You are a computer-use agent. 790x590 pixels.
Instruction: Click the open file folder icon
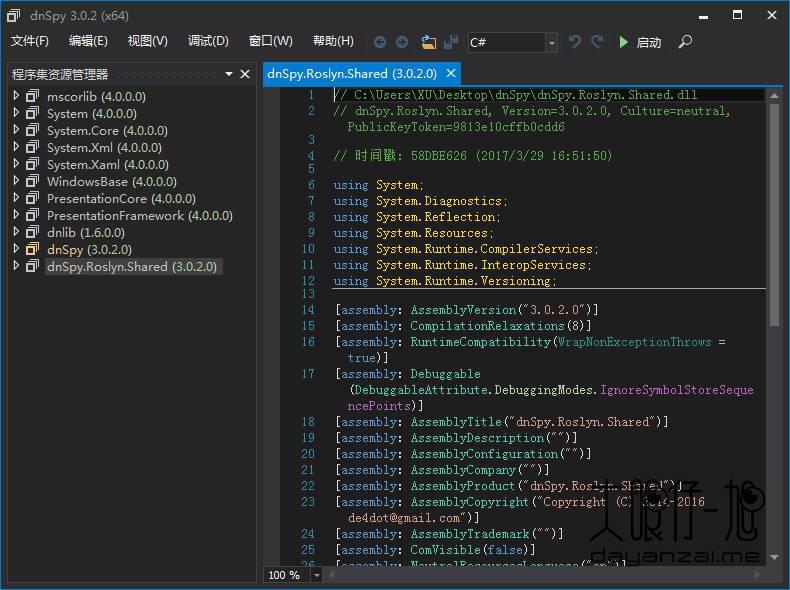click(x=428, y=42)
